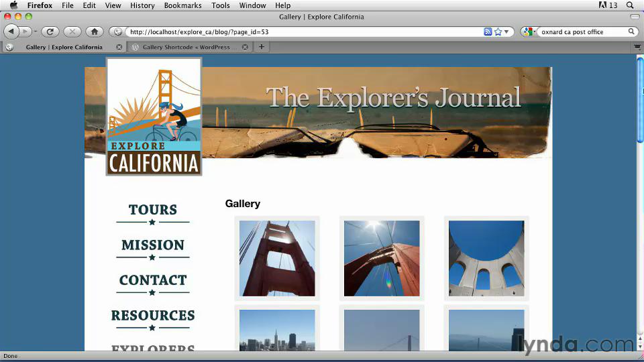The height and width of the screenshot is (362, 644).
Task: Open the CONTACT navigation link
Action: [x=153, y=280]
